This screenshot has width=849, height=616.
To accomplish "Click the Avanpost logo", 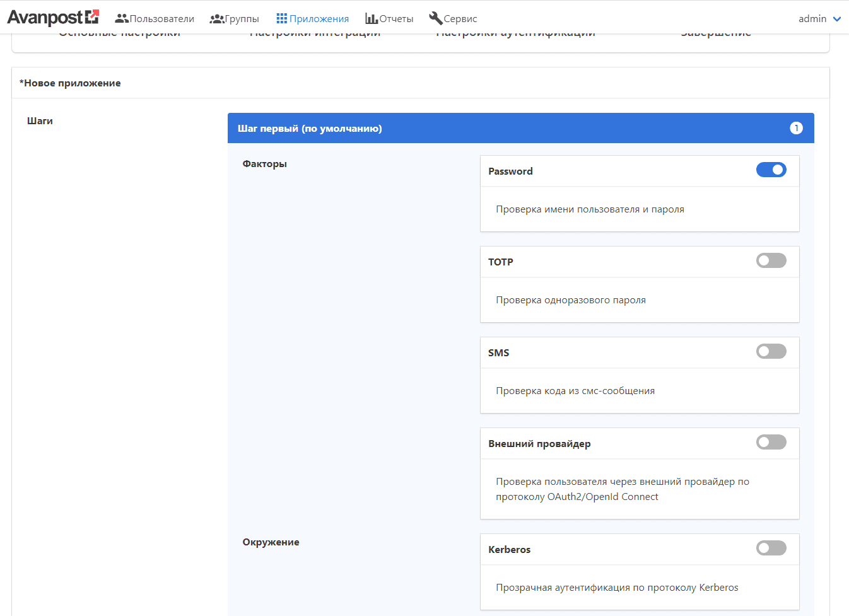I will click(53, 18).
